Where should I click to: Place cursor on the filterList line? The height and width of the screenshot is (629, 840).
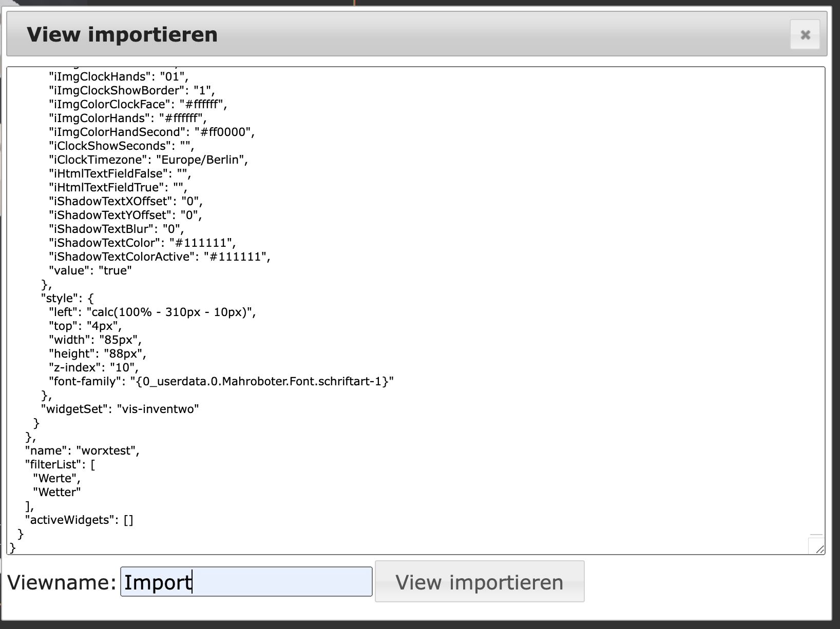pyautogui.click(x=60, y=465)
